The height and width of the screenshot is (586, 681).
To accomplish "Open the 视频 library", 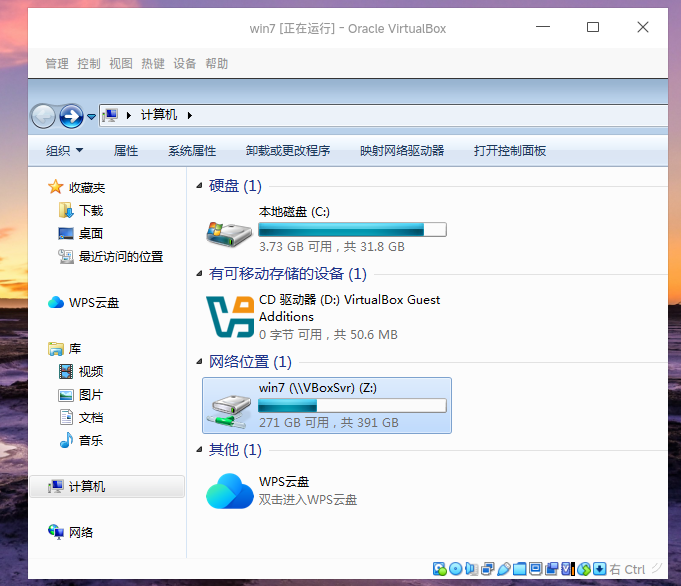I will pos(91,372).
